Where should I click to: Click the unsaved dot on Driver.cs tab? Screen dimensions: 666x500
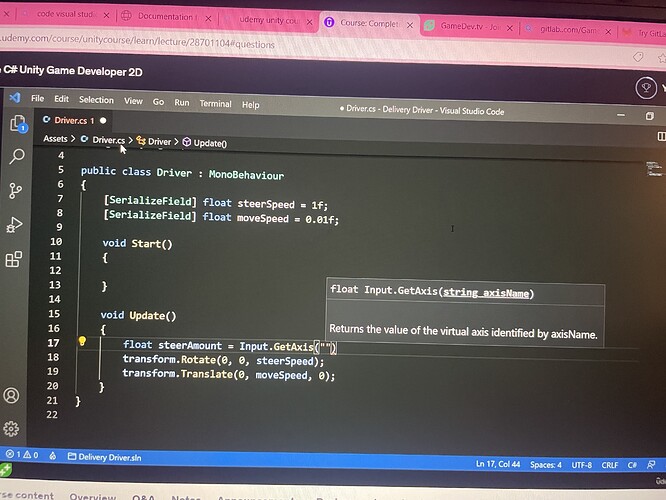(103, 121)
